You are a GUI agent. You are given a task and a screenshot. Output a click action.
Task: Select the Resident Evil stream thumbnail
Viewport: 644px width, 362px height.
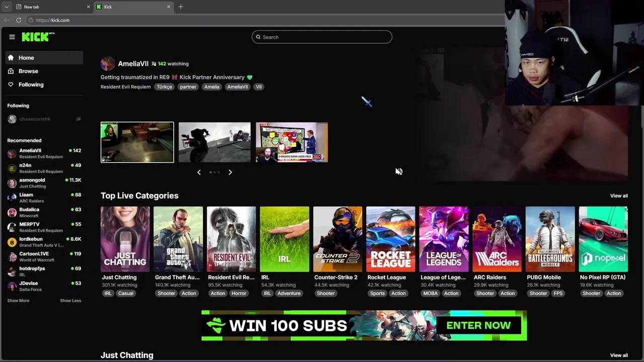coord(137,142)
